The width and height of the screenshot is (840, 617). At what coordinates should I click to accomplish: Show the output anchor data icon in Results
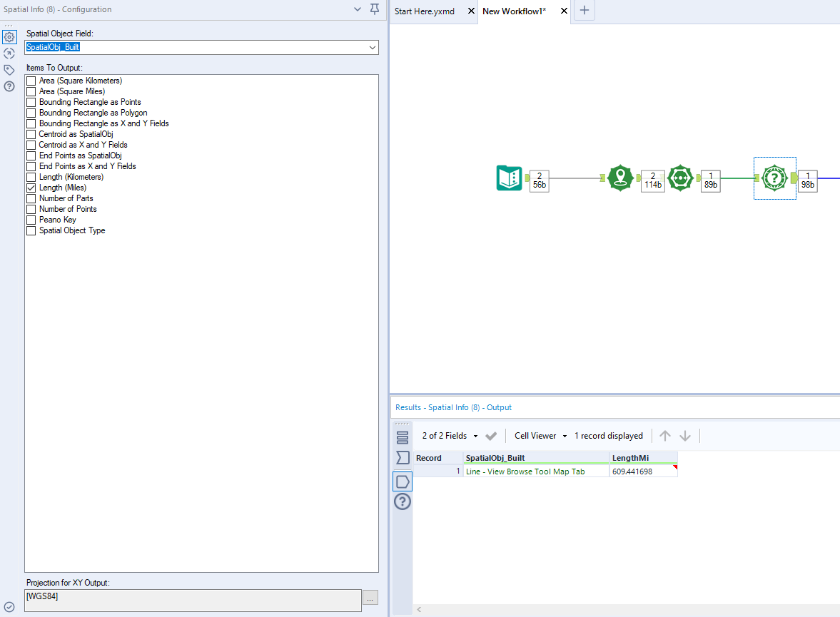(403, 481)
